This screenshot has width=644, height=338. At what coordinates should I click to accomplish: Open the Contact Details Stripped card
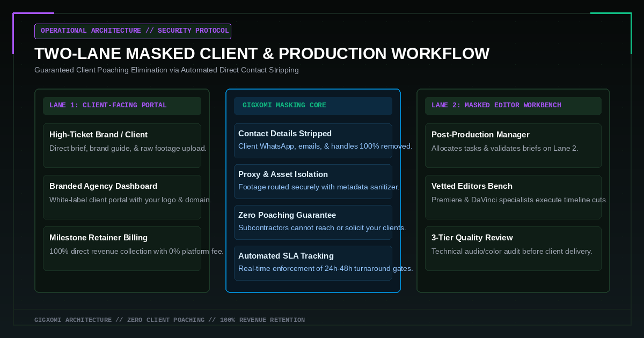coord(313,141)
